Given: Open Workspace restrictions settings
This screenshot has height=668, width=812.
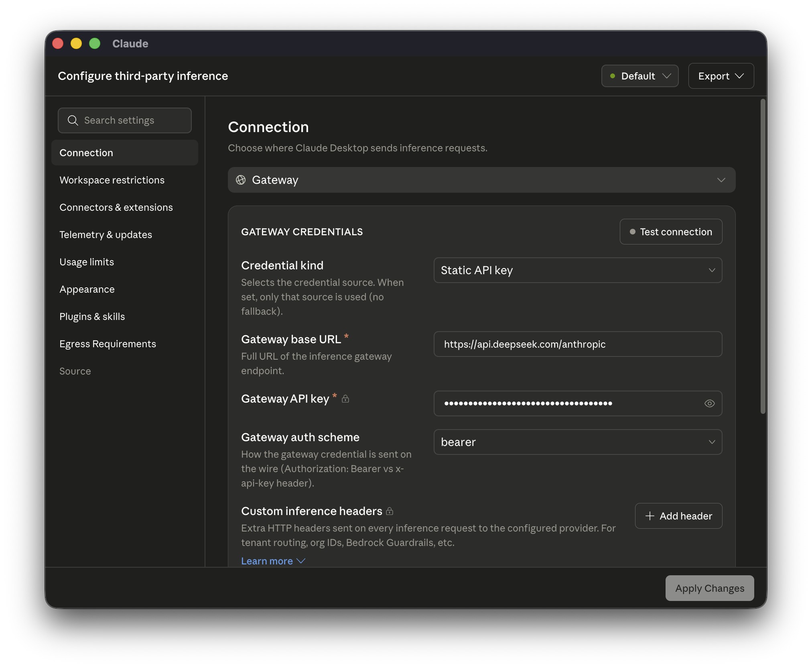Looking at the screenshot, I should coord(125,180).
